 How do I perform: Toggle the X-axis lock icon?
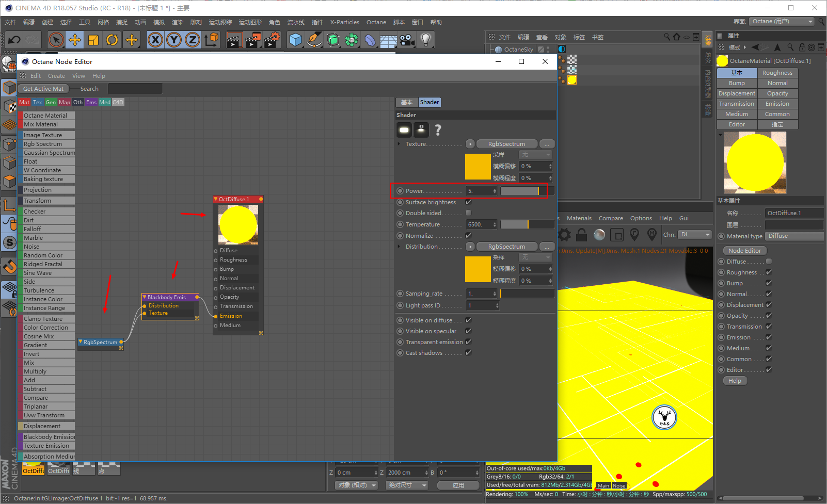[x=155, y=40]
